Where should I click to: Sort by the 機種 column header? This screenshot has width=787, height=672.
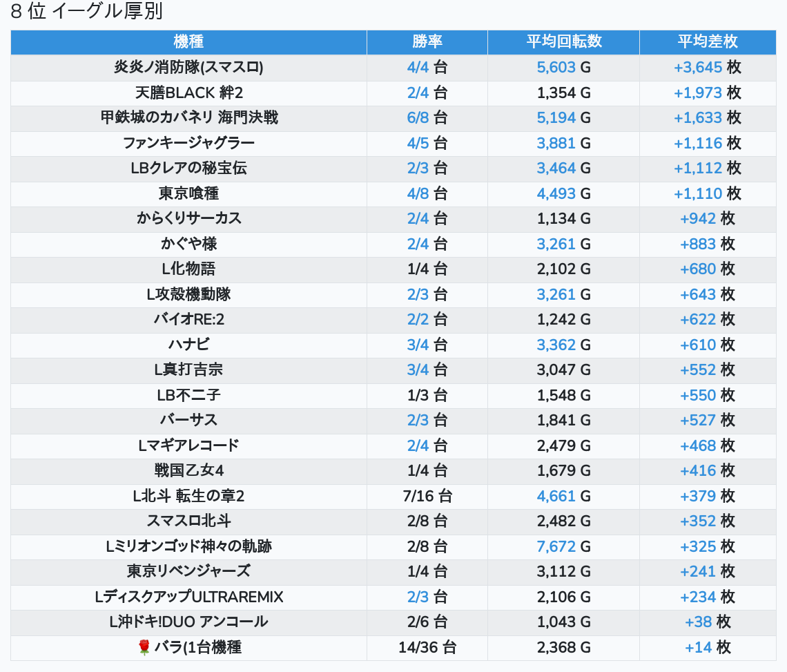188,41
